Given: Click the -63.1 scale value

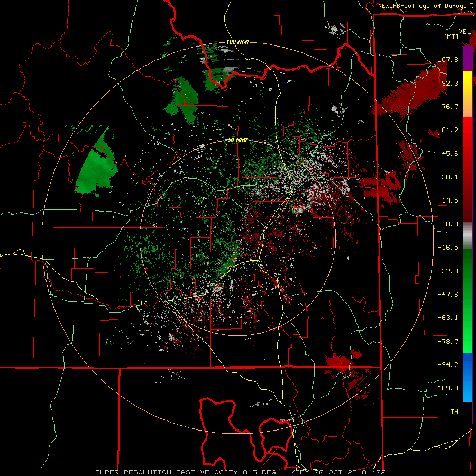Looking at the screenshot, I should coord(448,318).
